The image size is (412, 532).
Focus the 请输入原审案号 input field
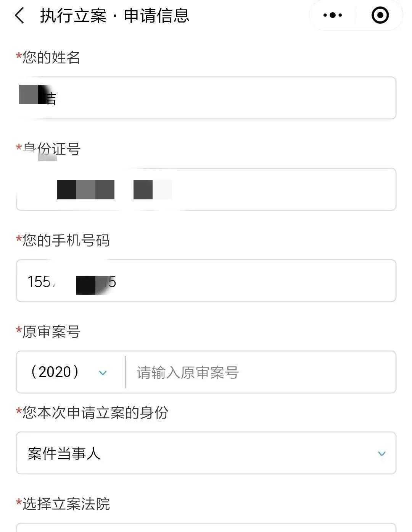pyautogui.click(x=261, y=372)
